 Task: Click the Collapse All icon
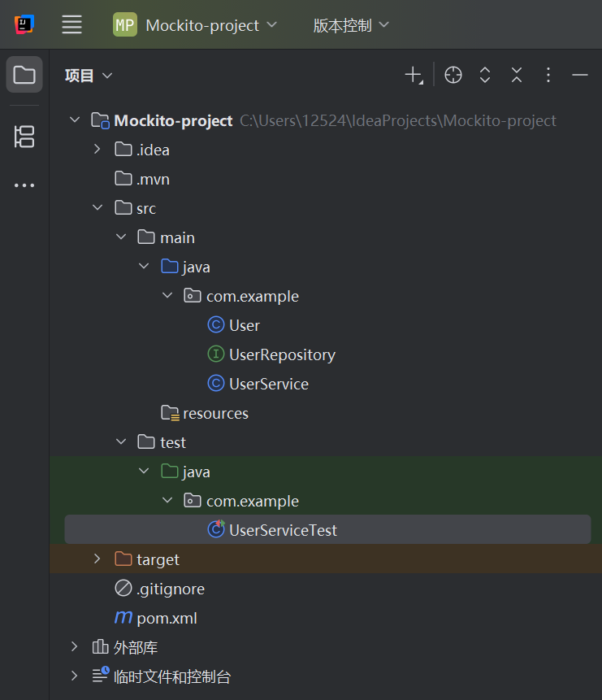pyautogui.click(x=517, y=74)
